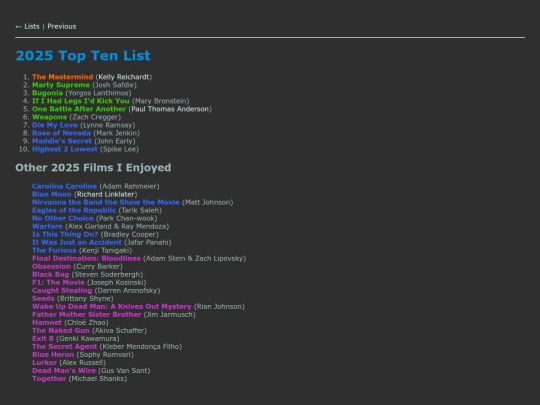Click director name Paul Thomas Anderson
Viewport: 540px width, 405px height.
point(170,109)
